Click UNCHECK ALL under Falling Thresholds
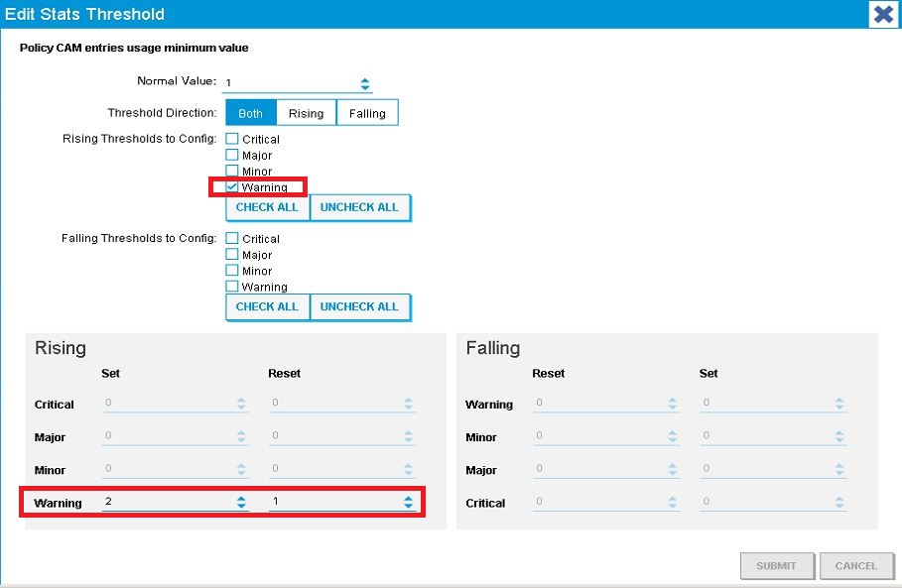This screenshot has height=588, width=902. point(360,306)
